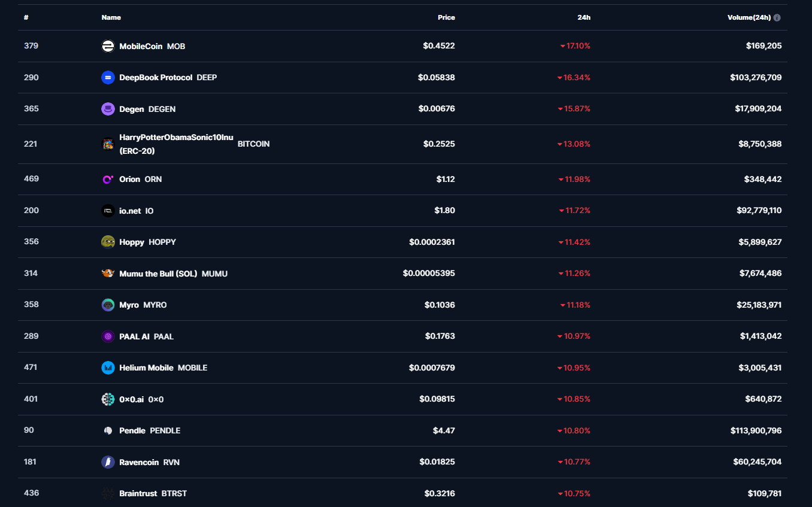Click the Orion ORN logo icon

click(x=108, y=179)
